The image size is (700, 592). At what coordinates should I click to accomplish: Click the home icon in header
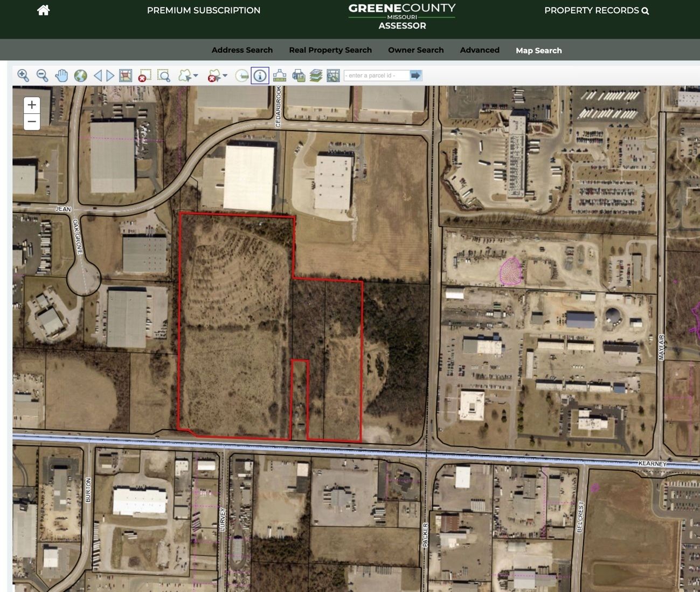pyautogui.click(x=43, y=10)
